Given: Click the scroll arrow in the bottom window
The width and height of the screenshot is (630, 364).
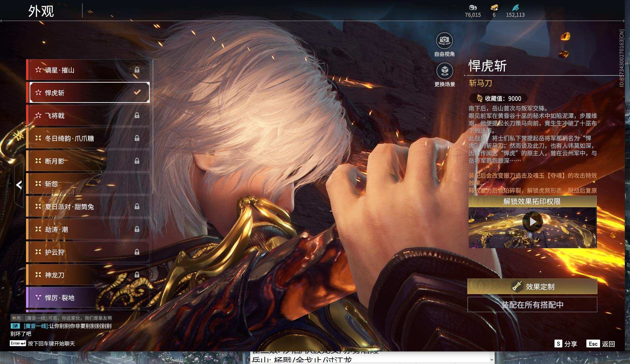Looking at the screenshot, I should coord(492,360).
